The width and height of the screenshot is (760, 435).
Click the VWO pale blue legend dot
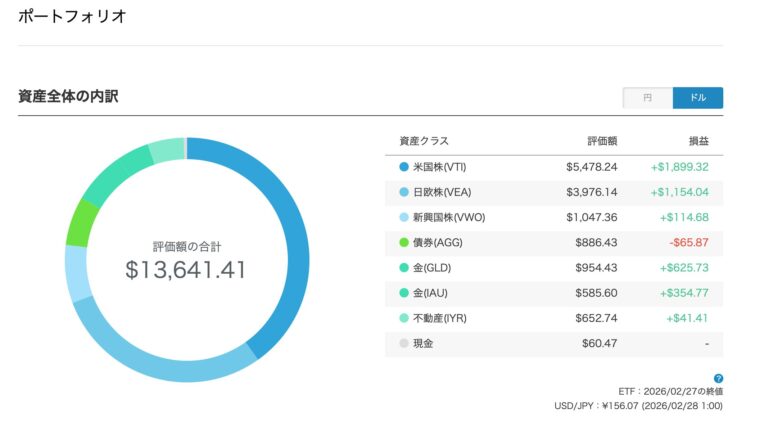coord(403,217)
